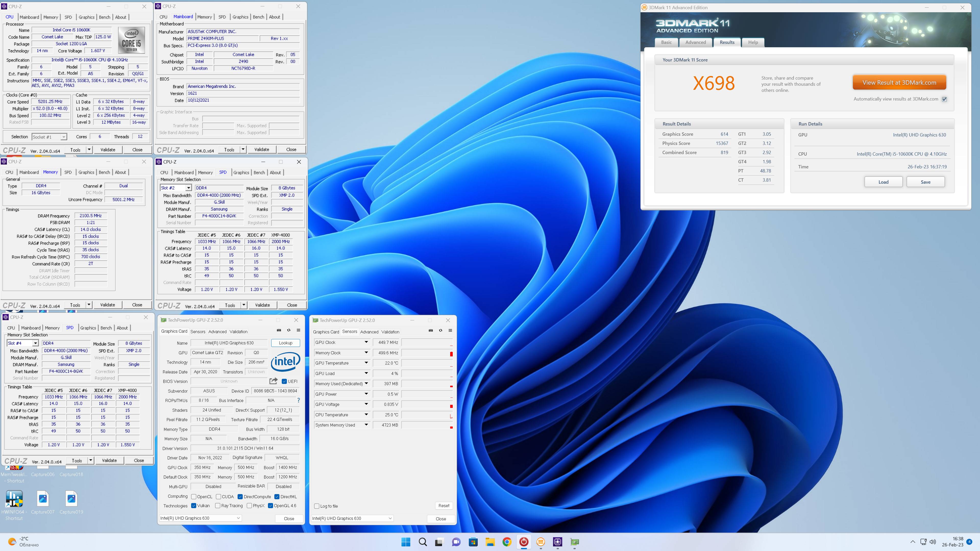This screenshot has height=551, width=980.
Task: Open Graphics tab in CPU-Z Mainboard window
Action: pos(240,17)
